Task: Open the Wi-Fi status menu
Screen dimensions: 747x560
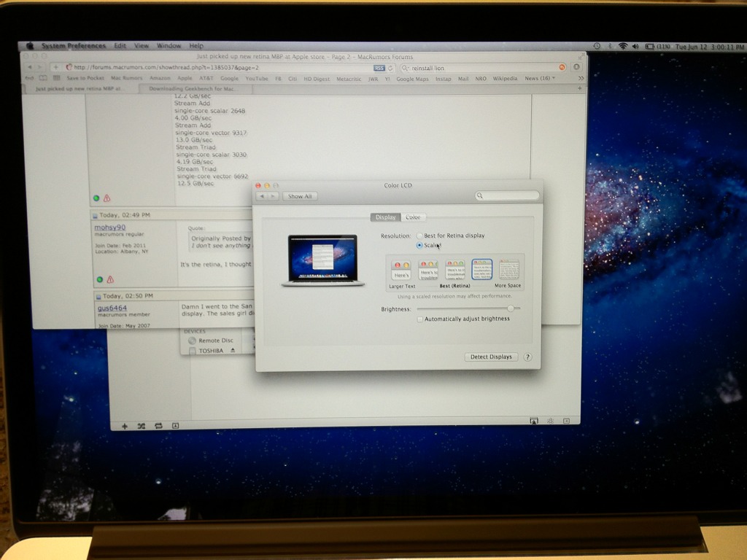Action: pyautogui.click(x=623, y=46)
